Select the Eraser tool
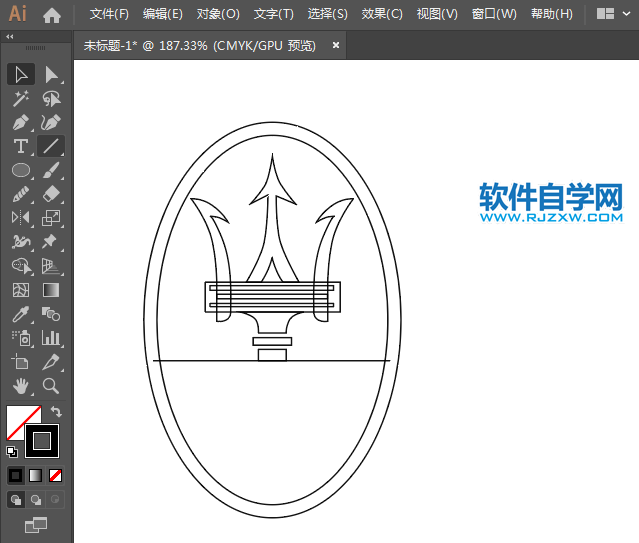The width and height of the screenshot is (639, 543). [x=51, y=194]
